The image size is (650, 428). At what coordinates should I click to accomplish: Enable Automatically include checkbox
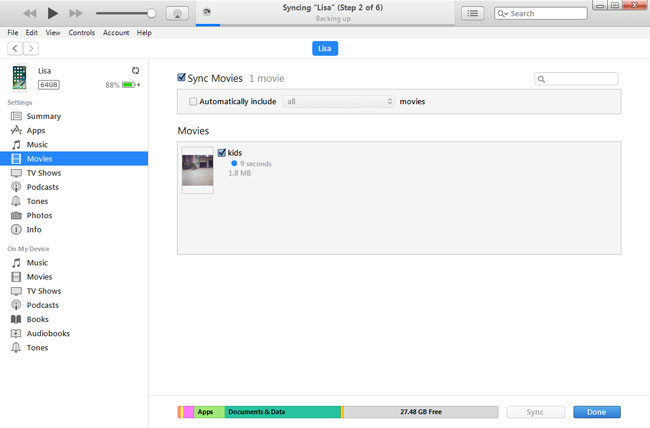[193, 101]
